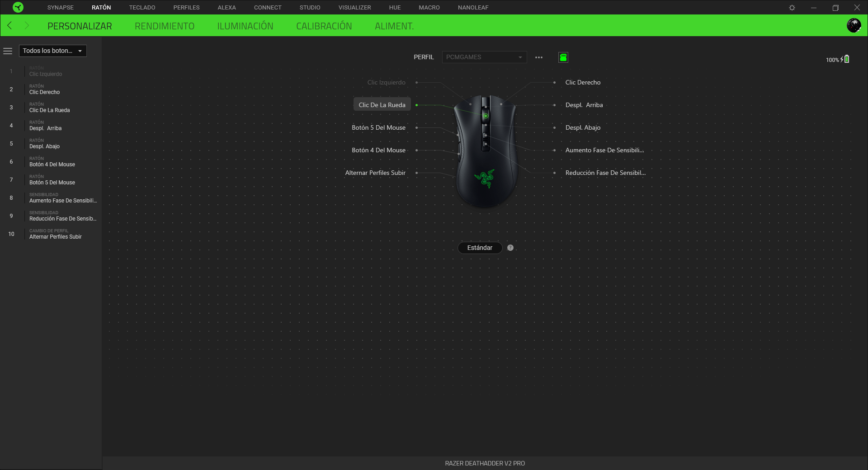Click the RAZER DEATHADDER V2 PRO device label
Viewport: 868px width, 470px height.
(485, 463)
